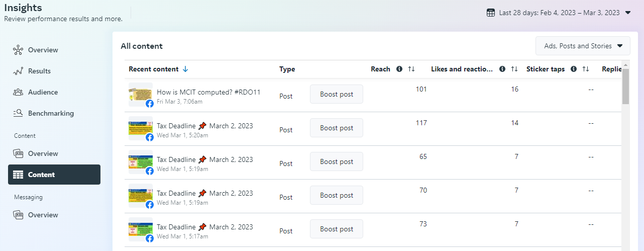Click the calendar icon beside date range

pyautogui.click(x=491, y=13)
